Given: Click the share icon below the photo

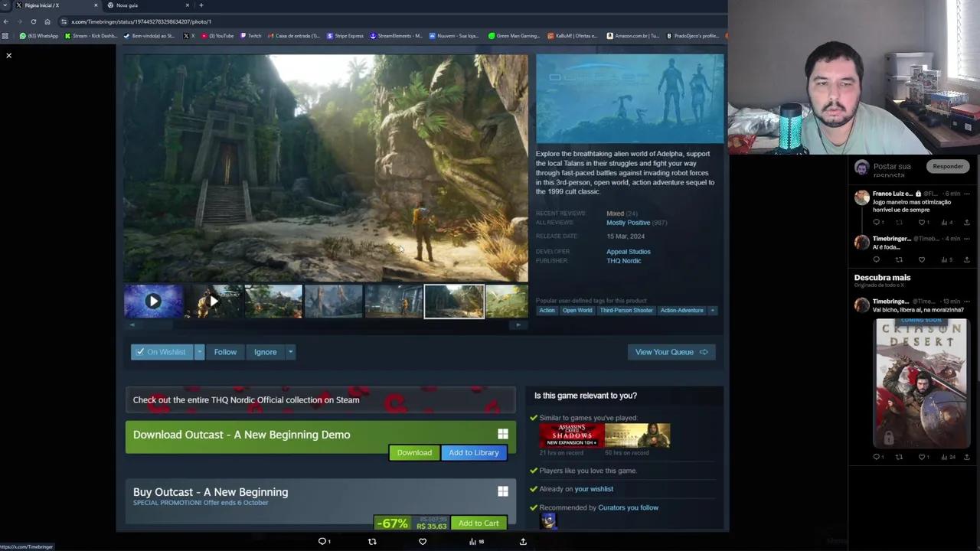Looking at the screenshot, I should tap(523, 541).
